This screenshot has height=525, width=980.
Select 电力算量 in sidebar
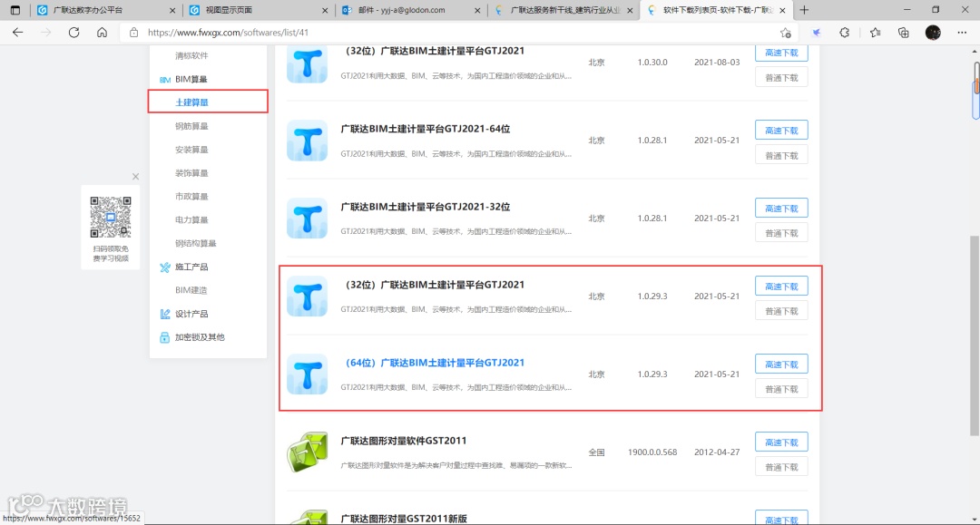(191, 219)
